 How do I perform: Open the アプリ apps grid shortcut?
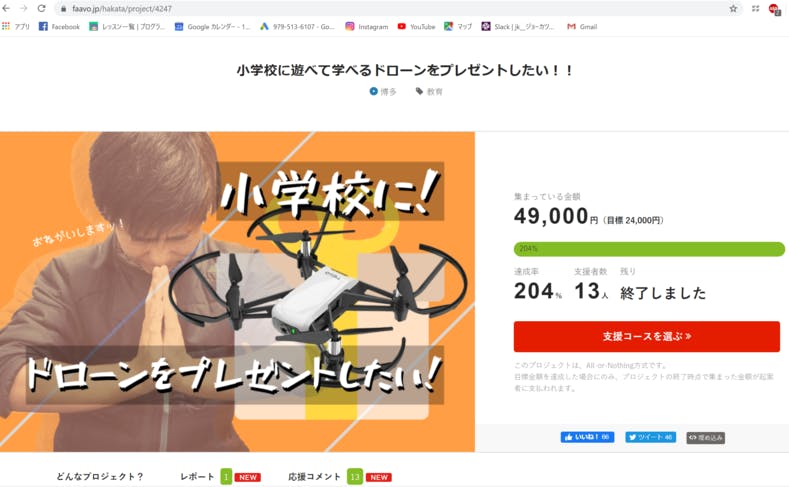pyautogui.click(x=16, y=27)
